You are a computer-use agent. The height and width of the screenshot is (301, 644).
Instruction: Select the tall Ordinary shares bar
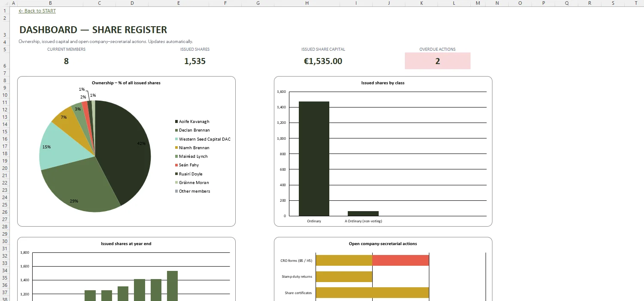pos(314,159)
